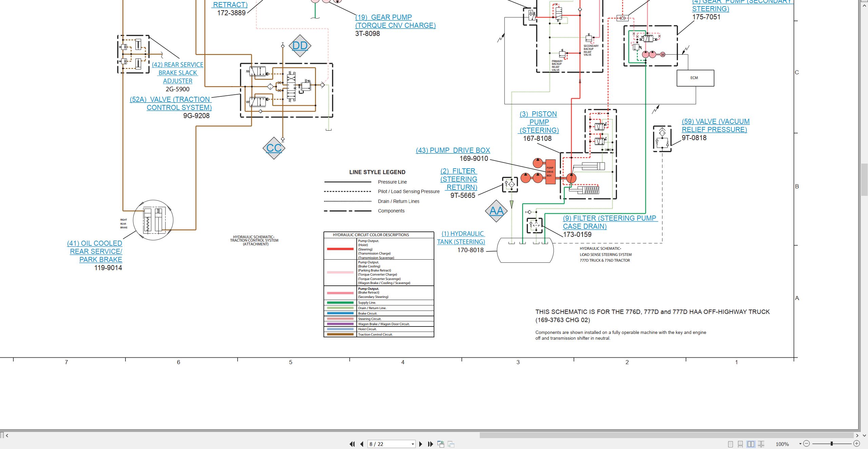868x449 pixels.
Task: Click the go to previous view icon
Action: pos(441,444)
